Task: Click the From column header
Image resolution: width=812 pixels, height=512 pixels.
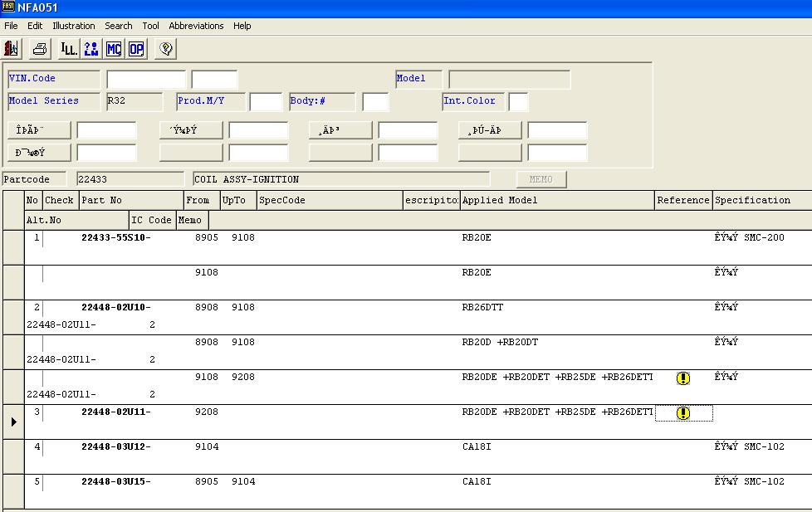Action: click(202, 200)
